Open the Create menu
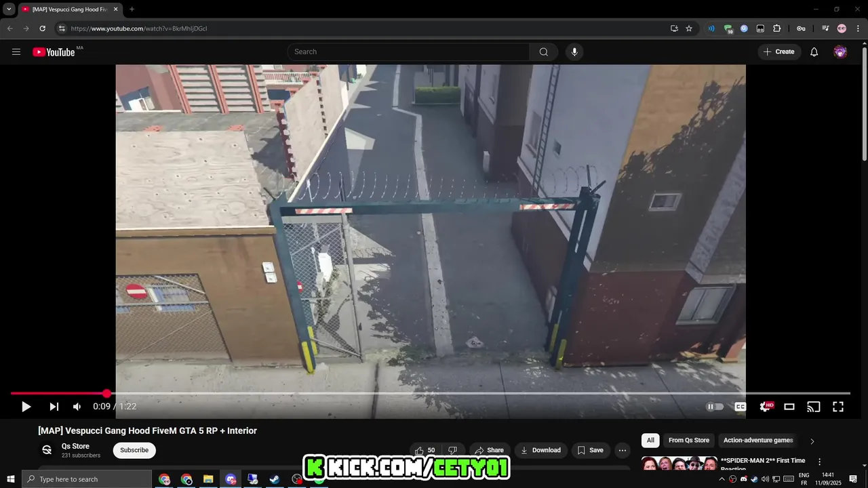This screenshot has width=868, height=488. point(779,52)
